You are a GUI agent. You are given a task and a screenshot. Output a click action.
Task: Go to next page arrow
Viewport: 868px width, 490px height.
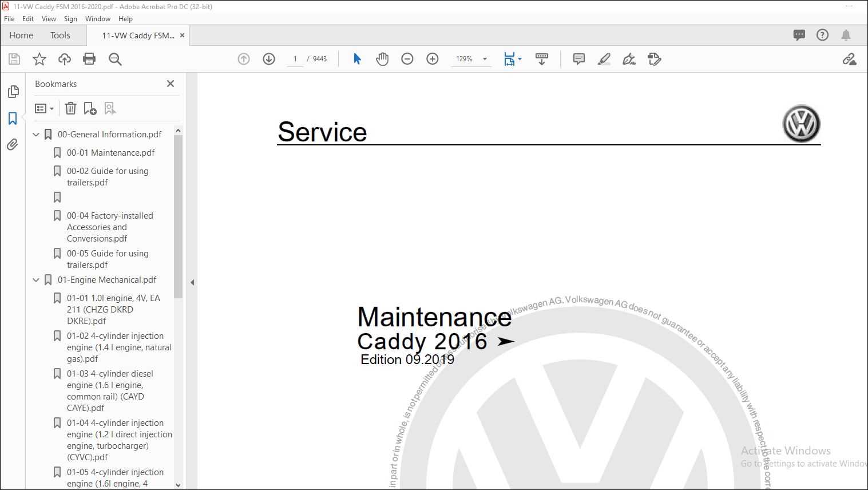pos(269,59)
